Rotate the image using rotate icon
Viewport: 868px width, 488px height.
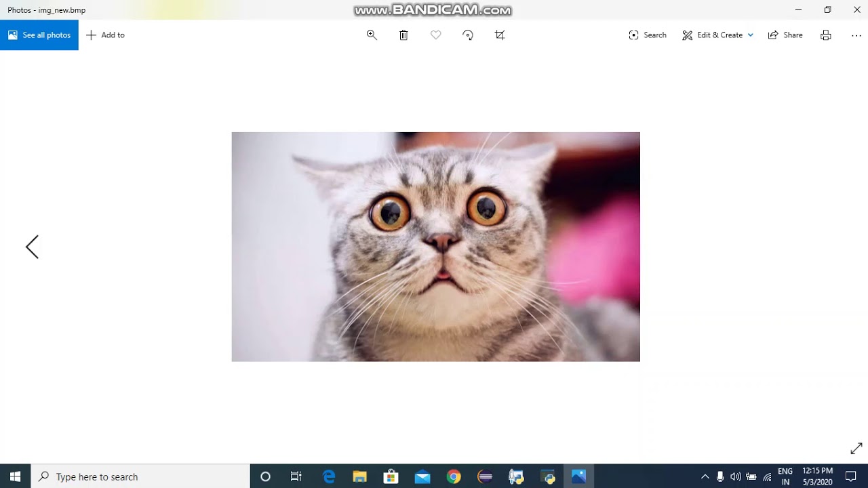click(x=468, y=35)
